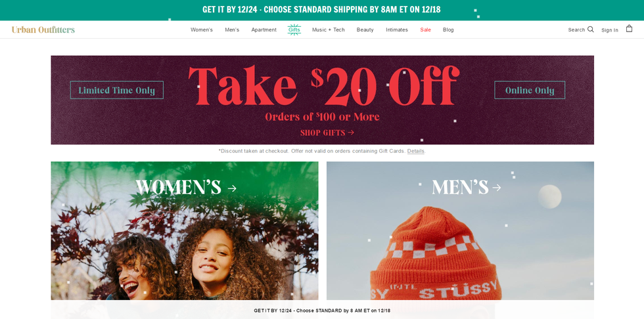Click the green shipping deadline top banner

[321, 10]
